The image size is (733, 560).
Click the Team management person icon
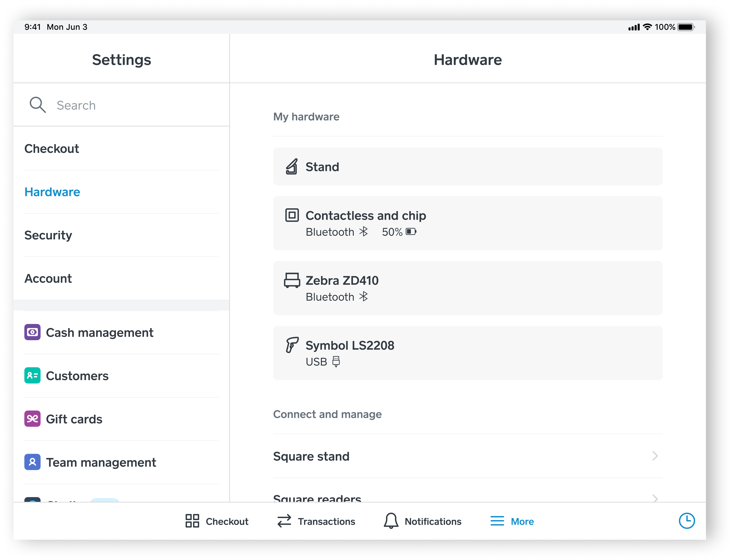(x=32, y=462)
